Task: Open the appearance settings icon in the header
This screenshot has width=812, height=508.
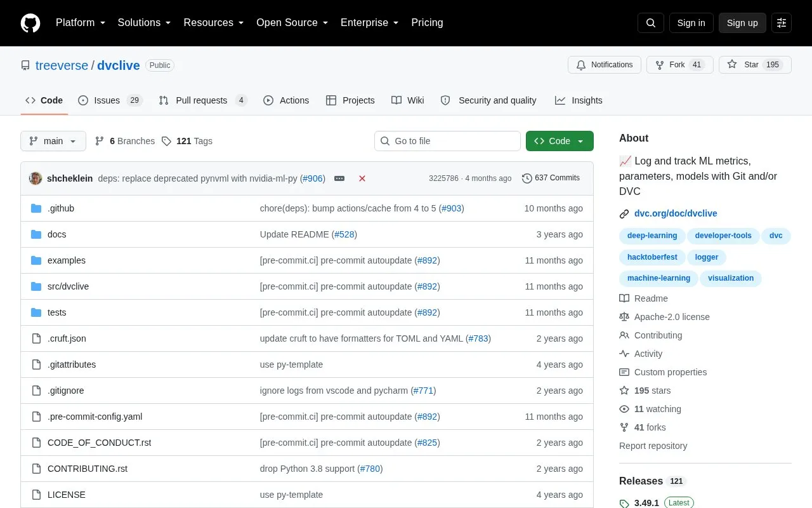Action: click(x=782, y=23)
